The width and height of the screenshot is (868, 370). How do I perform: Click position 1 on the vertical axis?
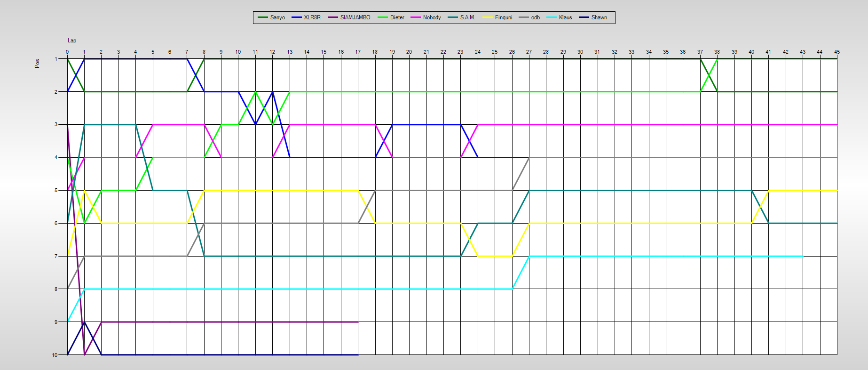56,59
